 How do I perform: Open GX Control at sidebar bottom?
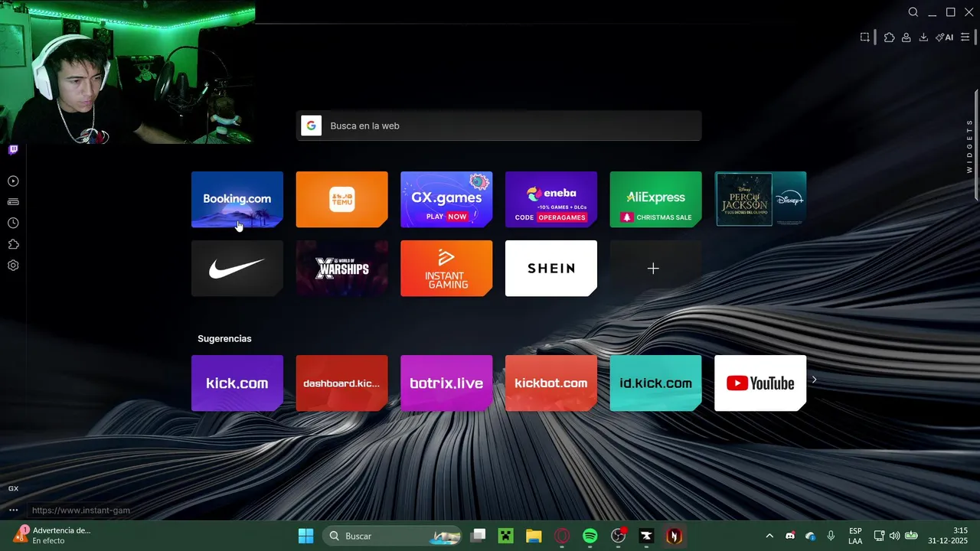point(13,489)
